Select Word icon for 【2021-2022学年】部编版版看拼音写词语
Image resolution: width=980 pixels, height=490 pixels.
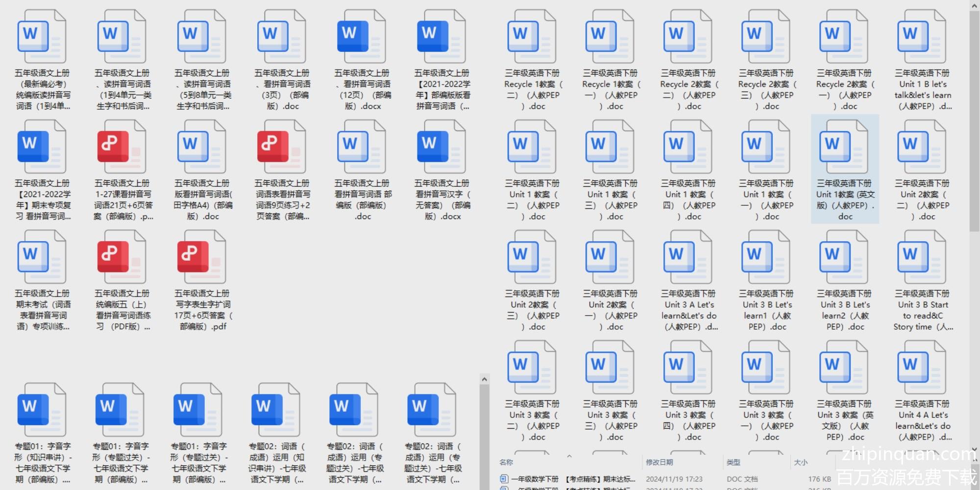click(441, 37)
